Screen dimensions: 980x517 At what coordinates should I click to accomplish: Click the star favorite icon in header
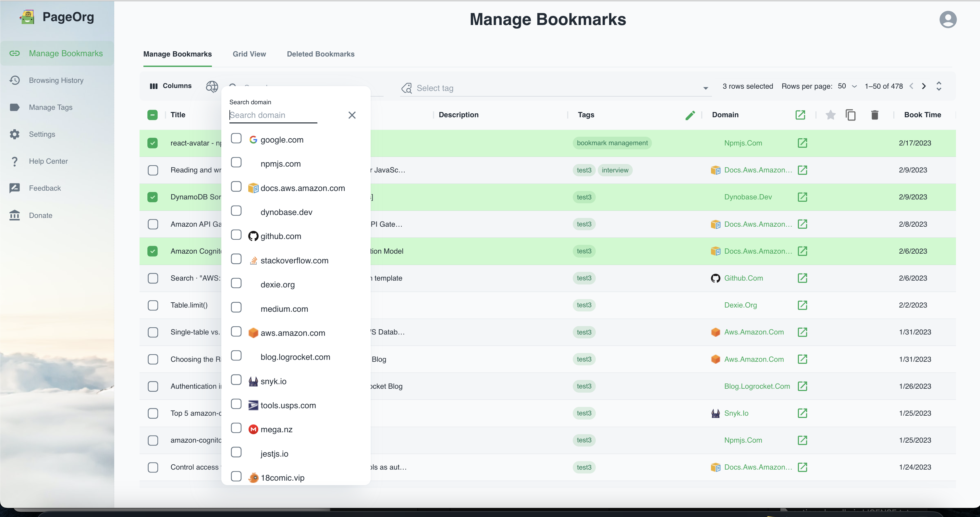pyautogui.click(x=830, y=115)
